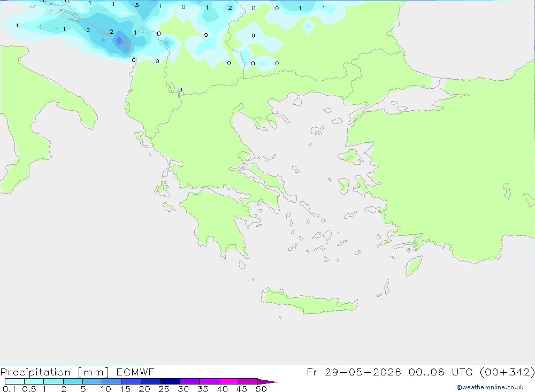The width and height of the screenshot is (535, 392).
Task: Click the '45' legend scale label
Action: pos(242,389)
